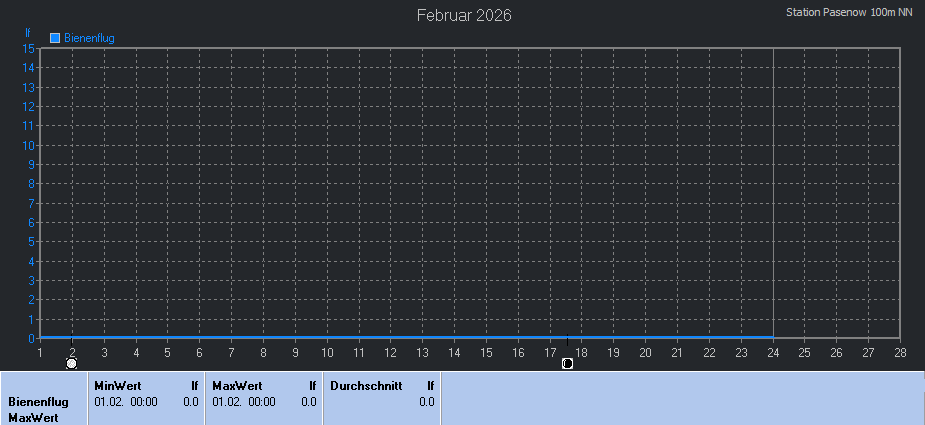Click the value 7 on the y-axis
Viewport: 925px width, 425px height.
pos(31,203)
